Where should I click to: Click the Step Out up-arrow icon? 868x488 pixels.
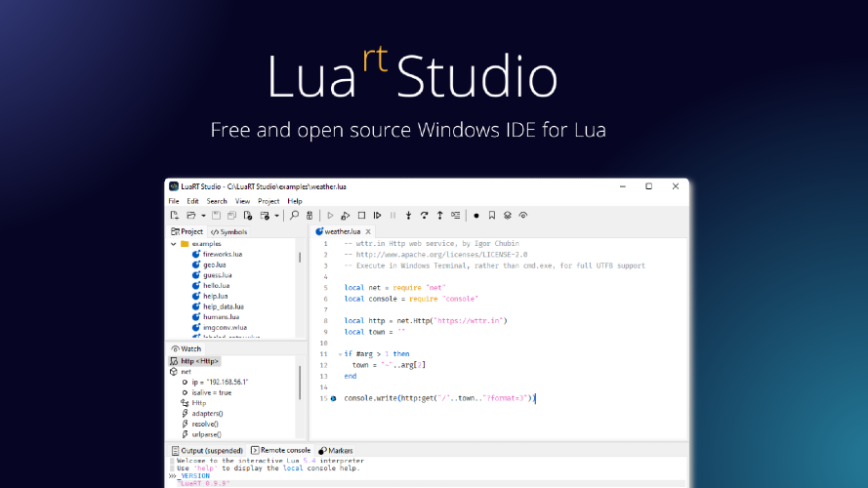pos(440,216)
